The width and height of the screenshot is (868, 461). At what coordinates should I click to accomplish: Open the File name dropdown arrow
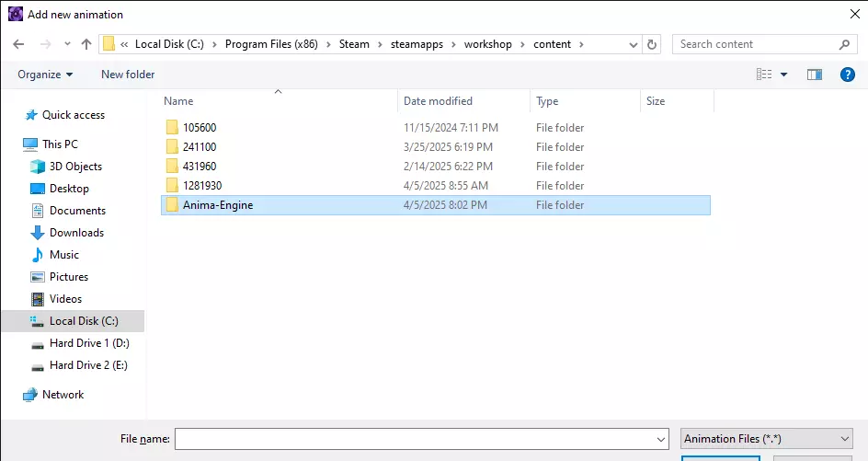(661, 440)
